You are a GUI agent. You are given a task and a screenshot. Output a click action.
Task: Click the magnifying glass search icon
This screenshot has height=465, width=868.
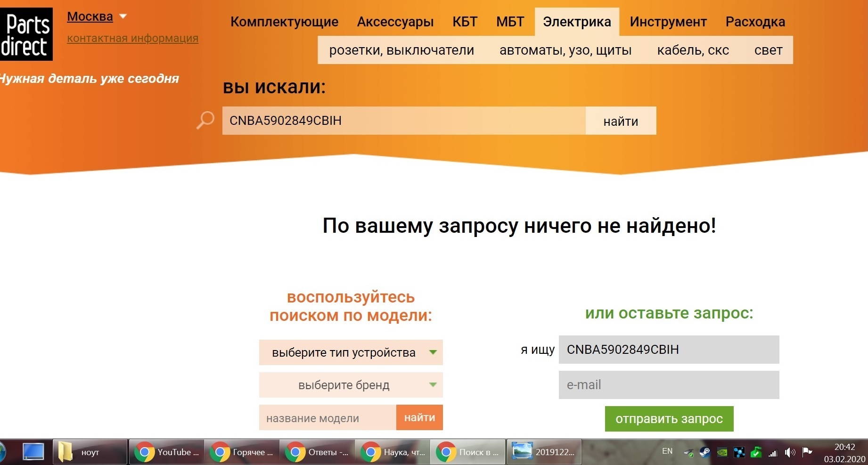205,120
